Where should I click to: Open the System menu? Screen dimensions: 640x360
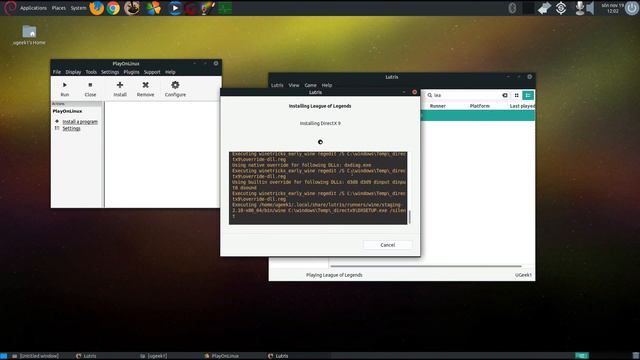click(x=78, y=8)
